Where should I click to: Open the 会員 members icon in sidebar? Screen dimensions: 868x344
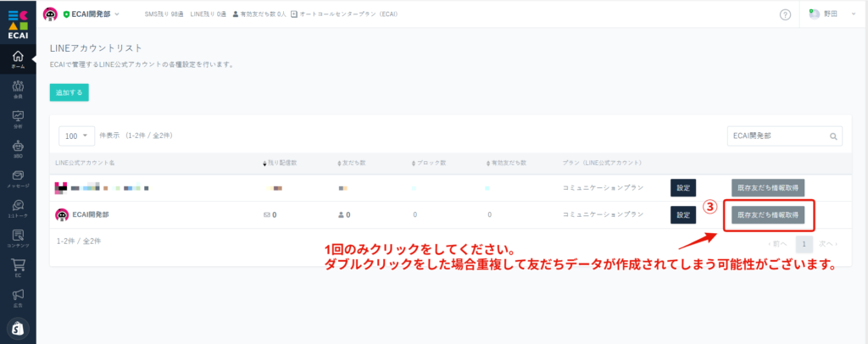18,89
